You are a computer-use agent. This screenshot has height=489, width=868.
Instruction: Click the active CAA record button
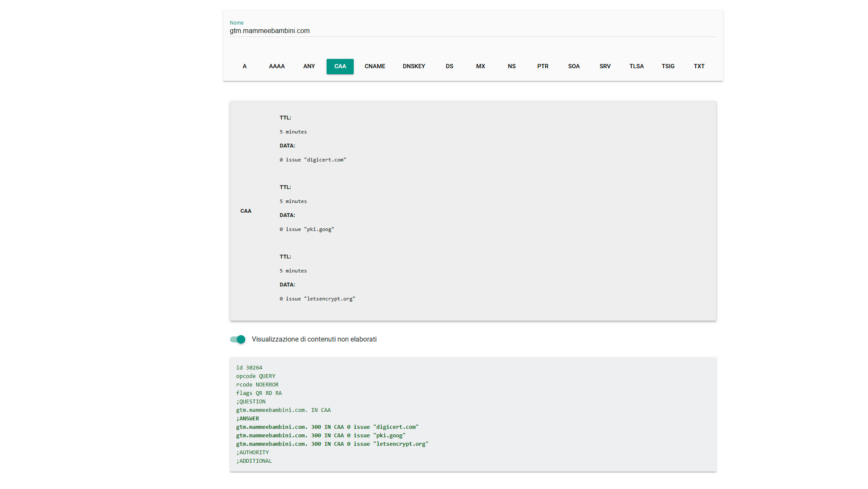340,67
